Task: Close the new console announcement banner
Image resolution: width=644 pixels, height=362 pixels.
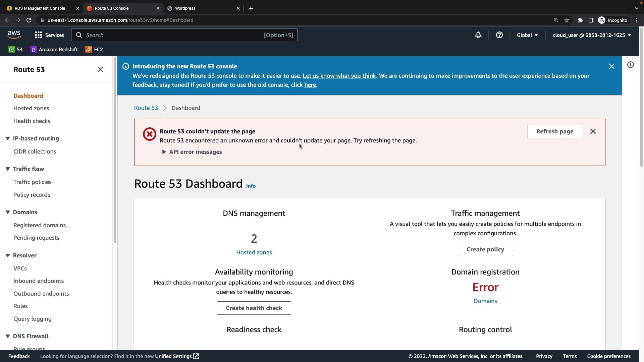Action: [612, 67]
